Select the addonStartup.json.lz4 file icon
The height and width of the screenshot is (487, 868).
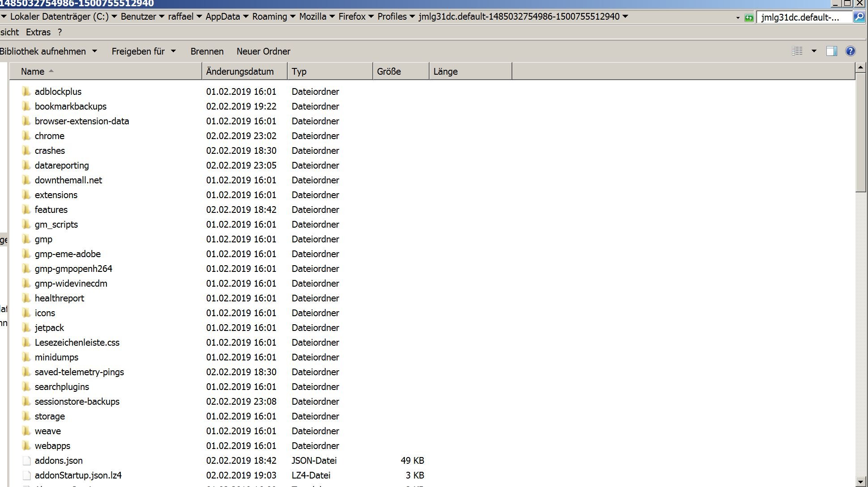tap(26, 475)
